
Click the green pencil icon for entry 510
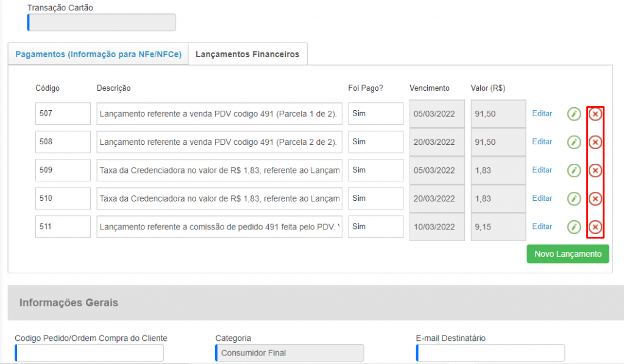click(574, 198)
